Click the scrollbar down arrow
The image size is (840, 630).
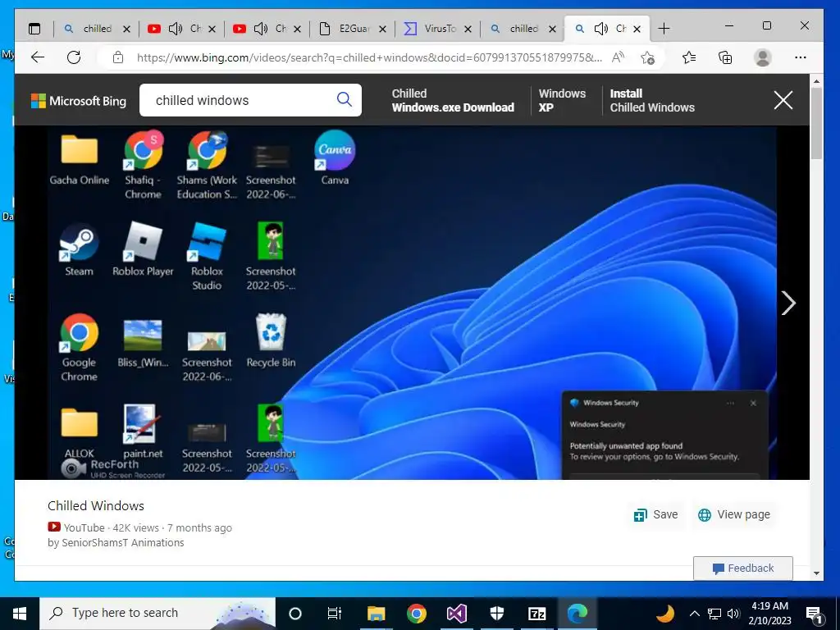(816, 573)
